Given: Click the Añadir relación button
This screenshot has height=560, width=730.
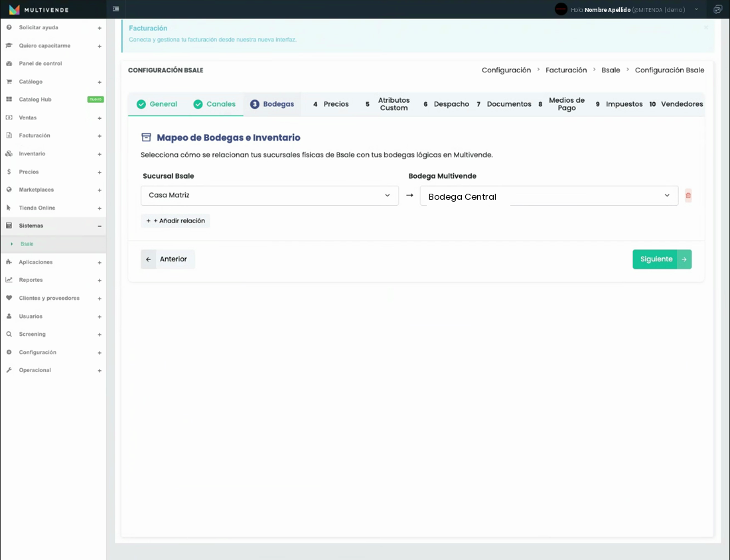Looking at the screenshot, I should point(175,221).
